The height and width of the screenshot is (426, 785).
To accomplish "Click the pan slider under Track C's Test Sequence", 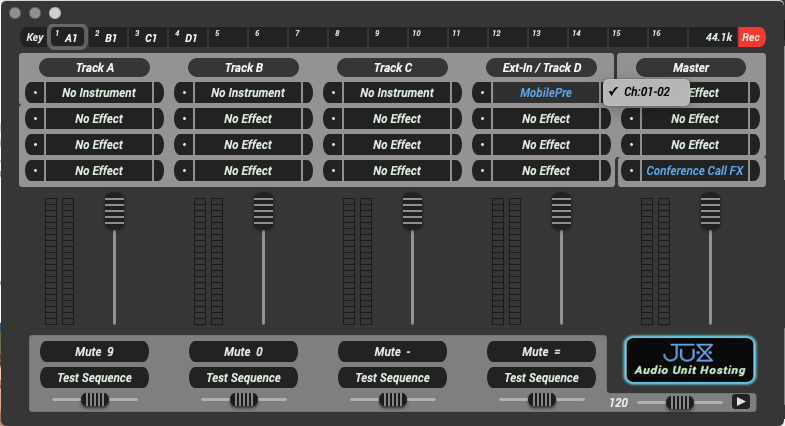I will tap(392, 399).
